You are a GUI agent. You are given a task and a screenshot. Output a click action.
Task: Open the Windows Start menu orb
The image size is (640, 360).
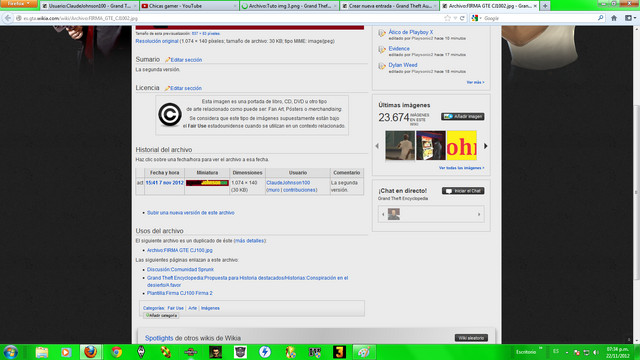click(x=11, y=352)
